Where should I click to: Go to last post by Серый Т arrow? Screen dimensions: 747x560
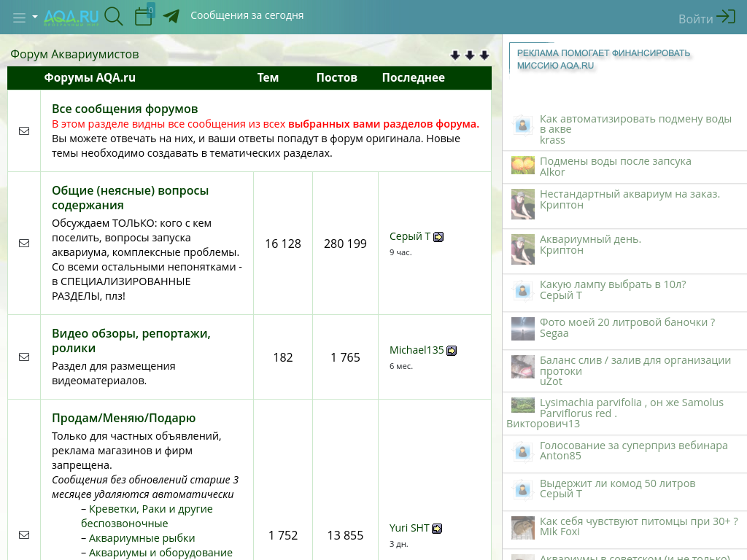[438, 237]
